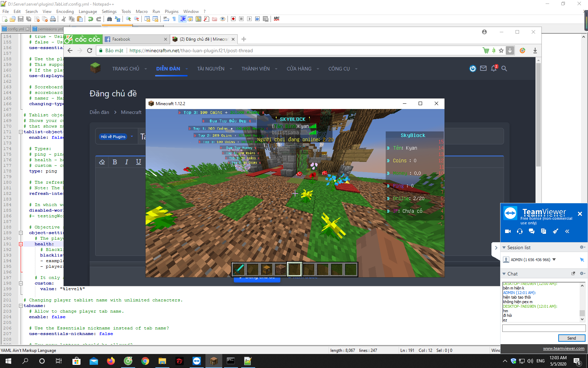This screenshot has width=588, height=368.
Task: Open the browser downloads arrow icon
Action: 535,50
